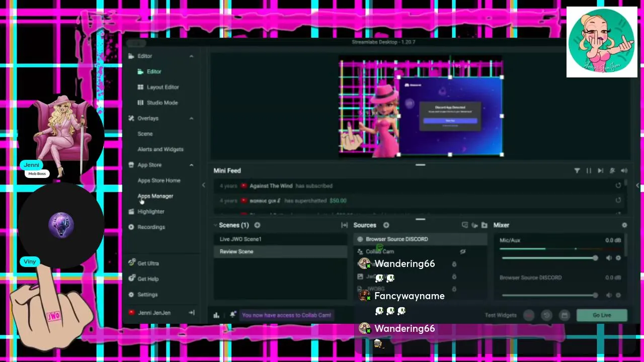Click the Collab Cam access notification
Viewport: 644px width, 362px height.
286,315
